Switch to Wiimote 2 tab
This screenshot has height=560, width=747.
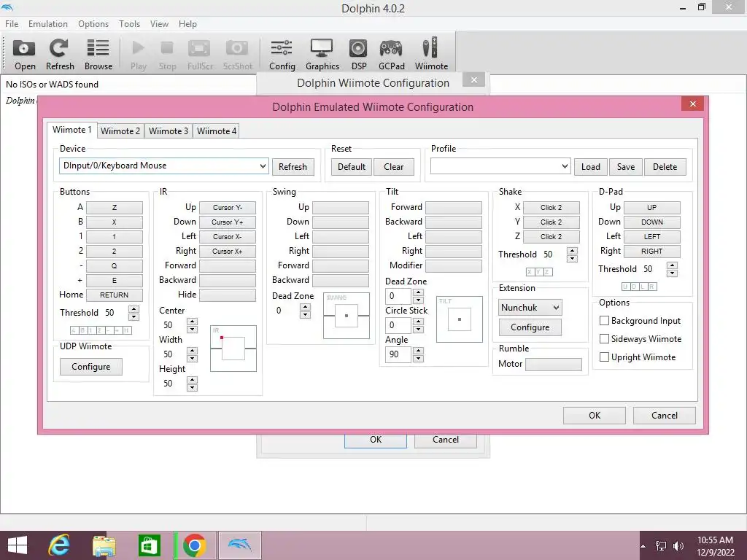click(120, 131)
